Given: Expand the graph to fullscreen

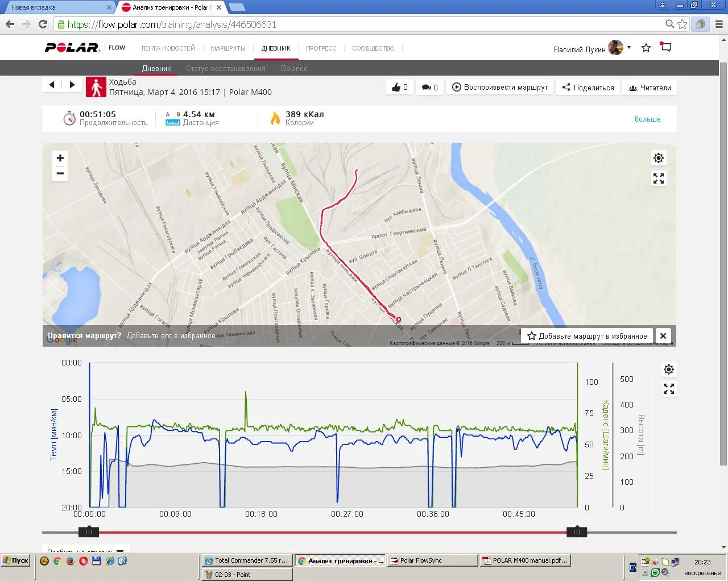Looking at the screenshot, I should [x=669, y=389].
